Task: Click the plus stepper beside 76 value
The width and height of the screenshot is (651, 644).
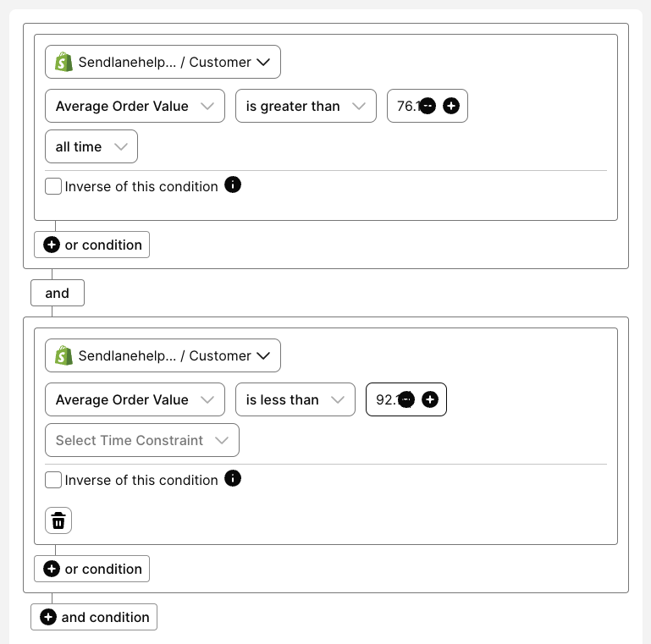Action: [451, 106]
